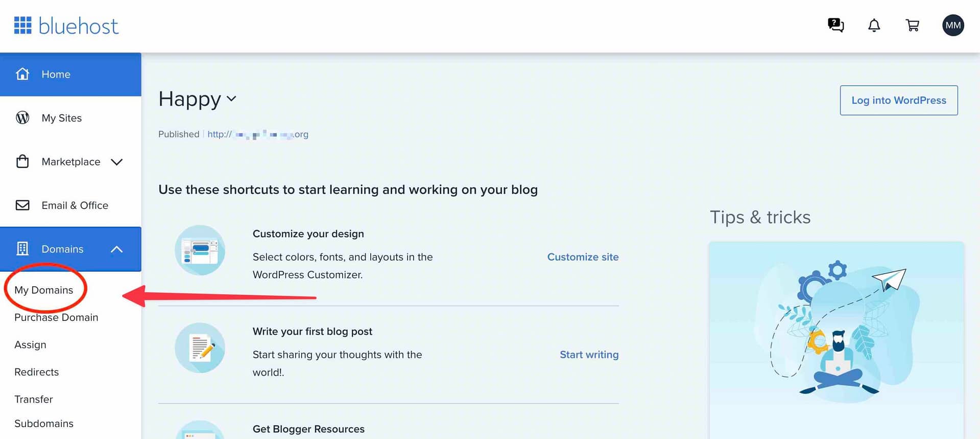Open the MM account avatar menu

pos(953,25)
